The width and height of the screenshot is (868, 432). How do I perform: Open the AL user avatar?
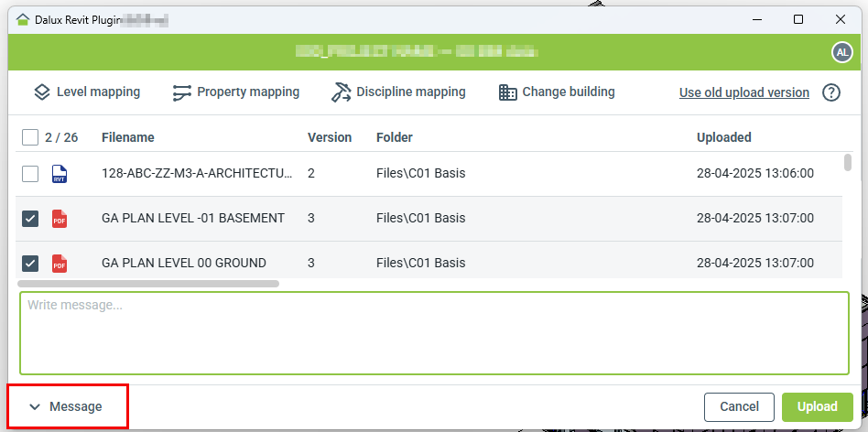pos(841,53)
